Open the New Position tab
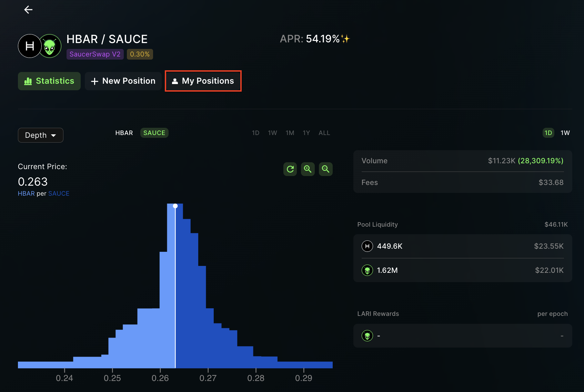 click(x=123, y=81)
